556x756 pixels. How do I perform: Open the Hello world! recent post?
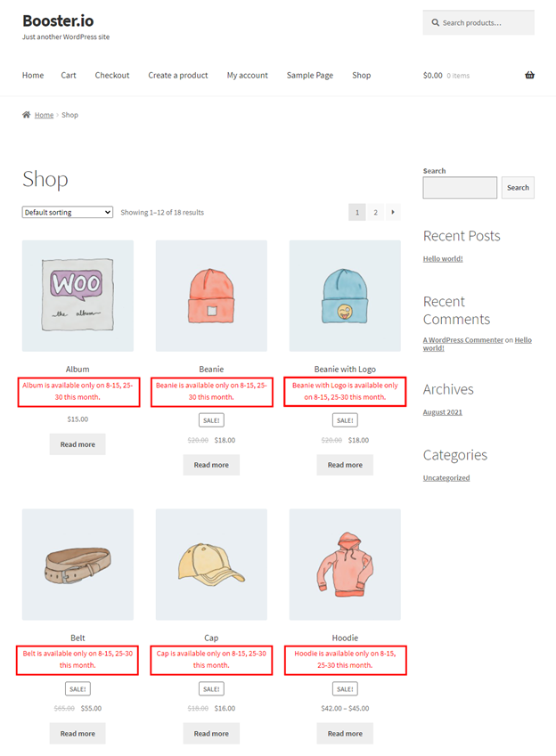(x=443, y=259)
